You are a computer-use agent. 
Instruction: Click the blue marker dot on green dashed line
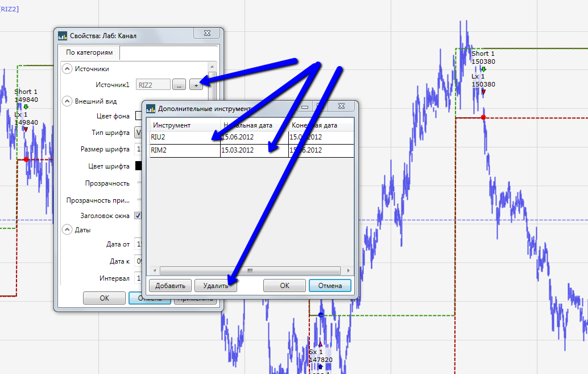(321, 315)
